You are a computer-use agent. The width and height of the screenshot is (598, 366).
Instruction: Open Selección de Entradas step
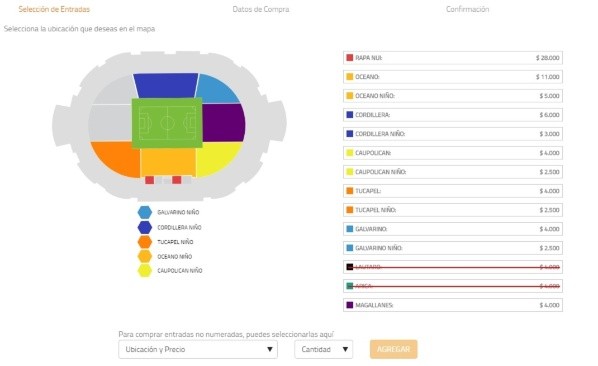(54, 9)
